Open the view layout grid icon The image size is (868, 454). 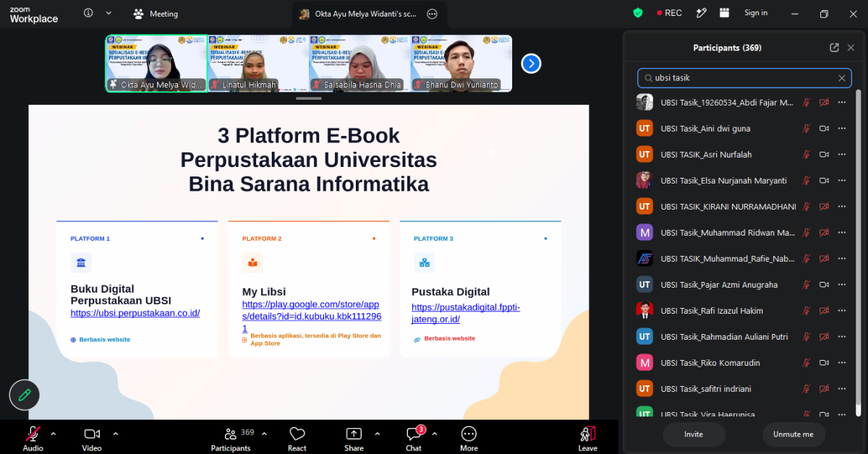pos(725,13)
